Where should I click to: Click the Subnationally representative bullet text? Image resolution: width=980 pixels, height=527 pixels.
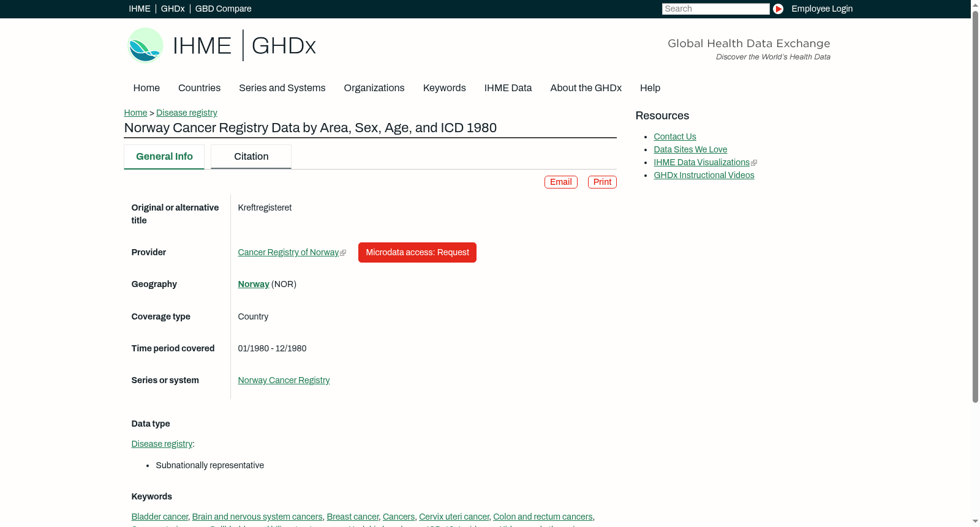click(210, 466)
